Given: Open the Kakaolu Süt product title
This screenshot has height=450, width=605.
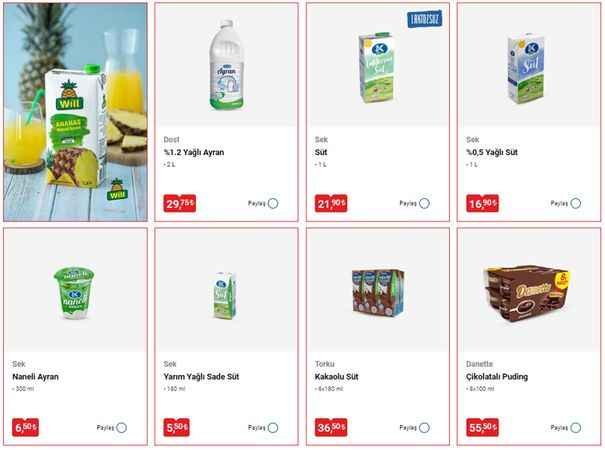Looking at the screenshot, I should [336, 377].
